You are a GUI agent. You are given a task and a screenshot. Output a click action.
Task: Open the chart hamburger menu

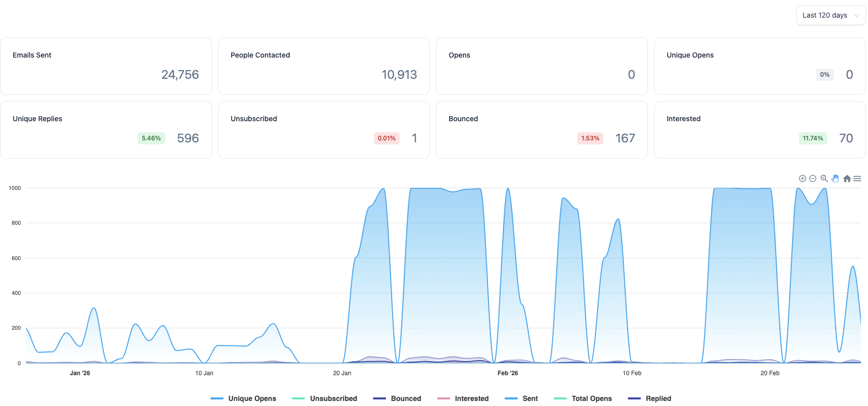[857, 178]
